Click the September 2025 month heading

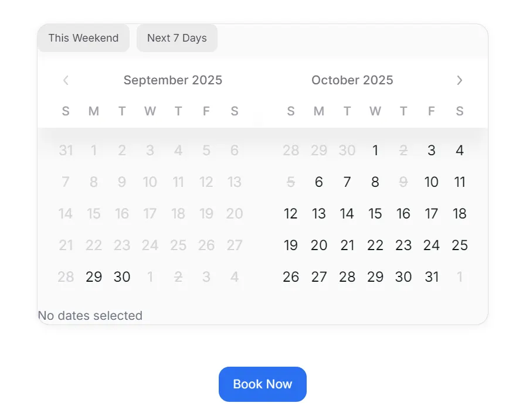pyautogui.click(x=173, y=80)
